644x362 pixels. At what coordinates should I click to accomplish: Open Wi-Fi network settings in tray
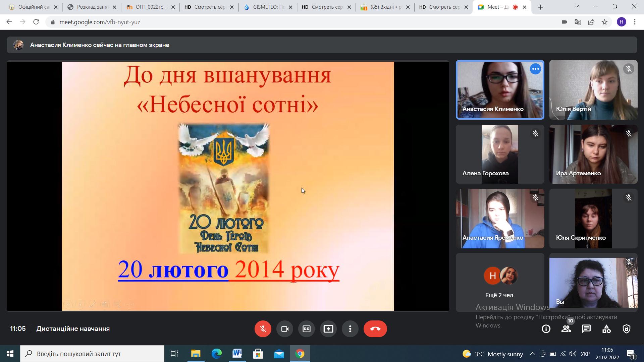click(563, 354)
